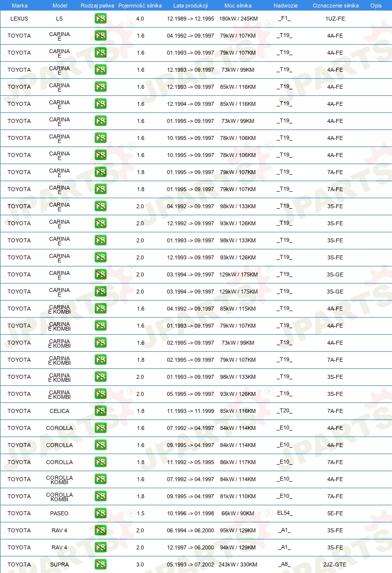Click production years 10.1996 -> 01.1998
The image size is (392, 573).
190,513
